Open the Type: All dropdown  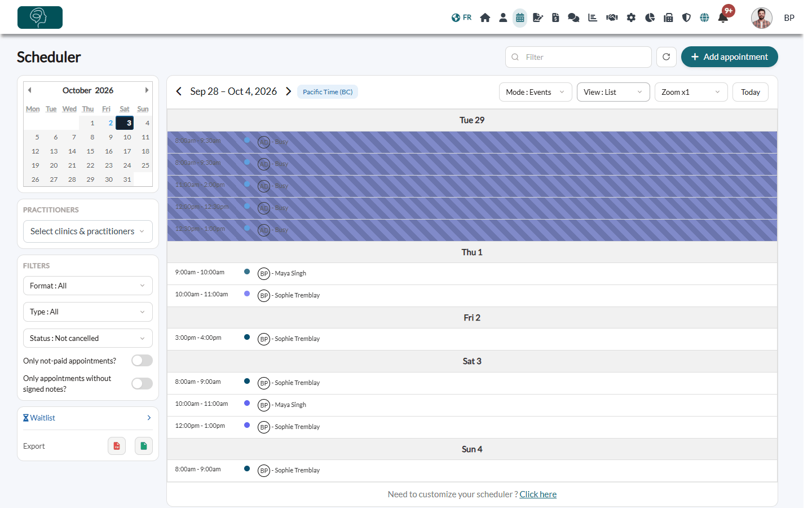(88, 312)
